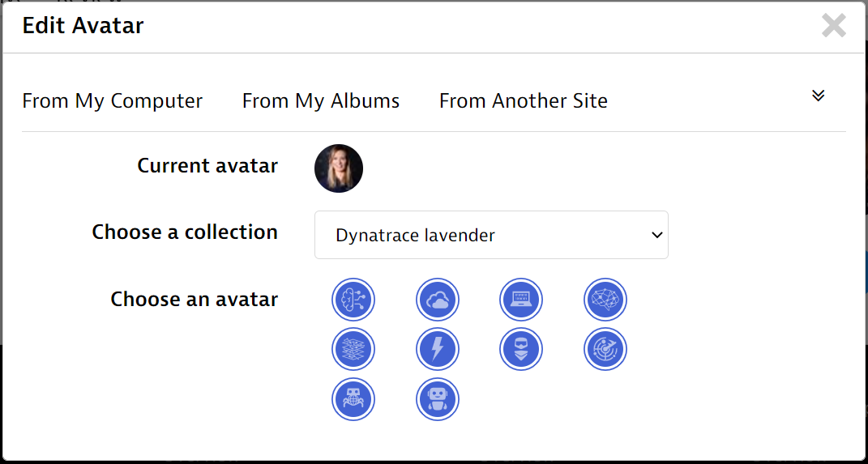
Task: Go to From Another Site tab
Action: 524,101
